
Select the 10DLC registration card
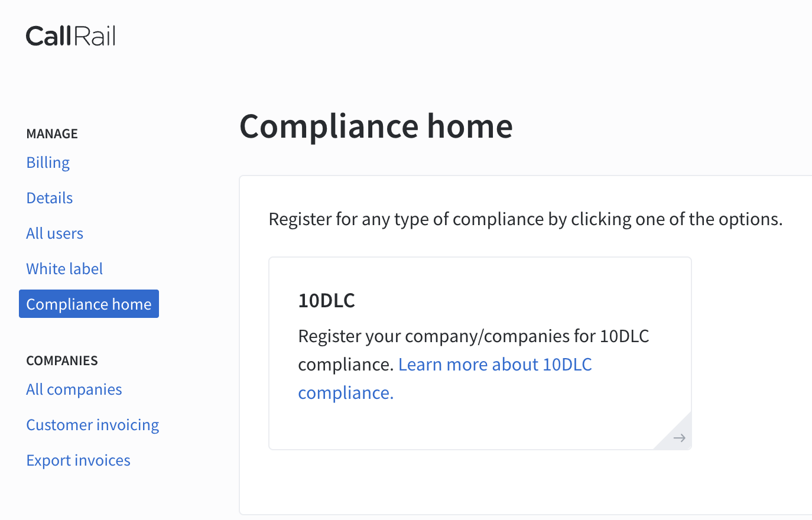[480, 352]
